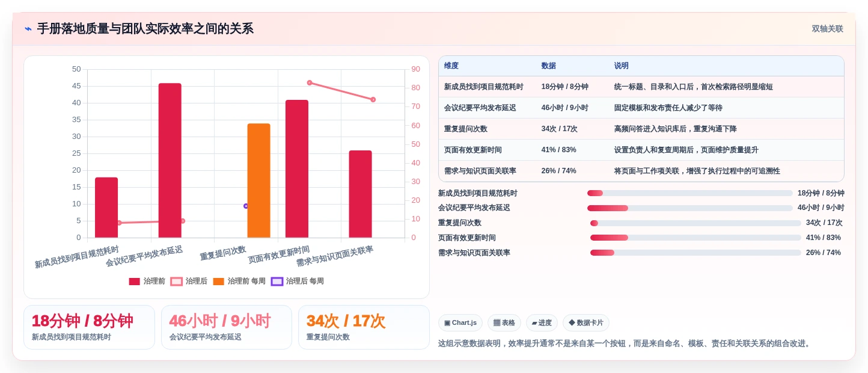Click the tallest red bar for 会议纪要平均发布延迟
The image size is (868, 373).
[x=170, y=161]
